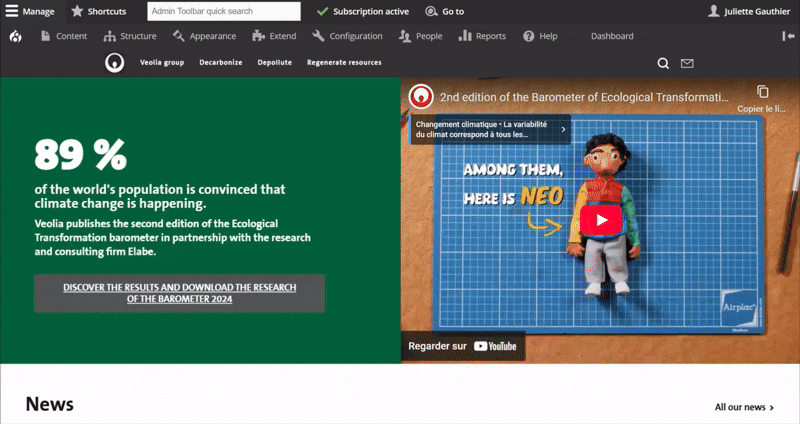Click the Veolia site logo
This screenshot has height=424, width=800.
coord(115,63)
